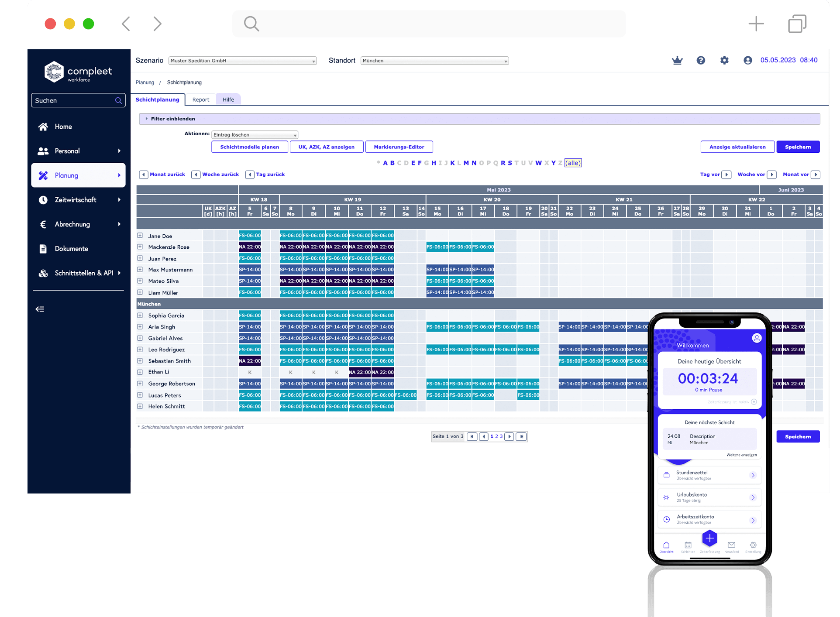Click the Schichtmodelle planen button
The width and height of the screenshot is (840, 617).
coord(249,147)
